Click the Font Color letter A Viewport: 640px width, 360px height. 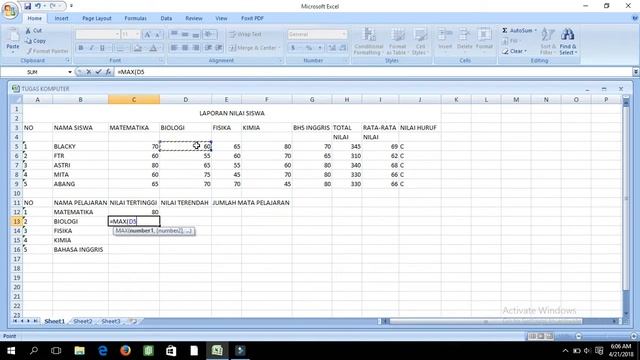(x=153, y=48)
